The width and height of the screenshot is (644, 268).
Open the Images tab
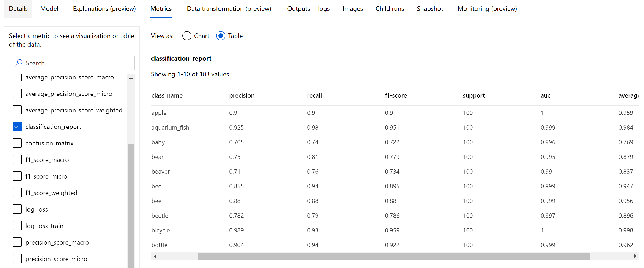(x=353, y=8)
